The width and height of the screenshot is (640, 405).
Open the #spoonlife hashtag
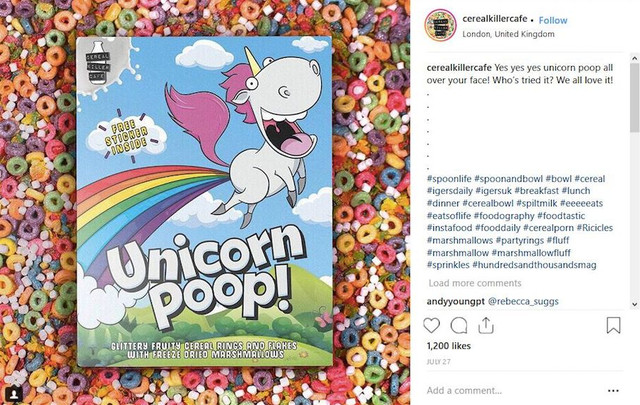449,179
